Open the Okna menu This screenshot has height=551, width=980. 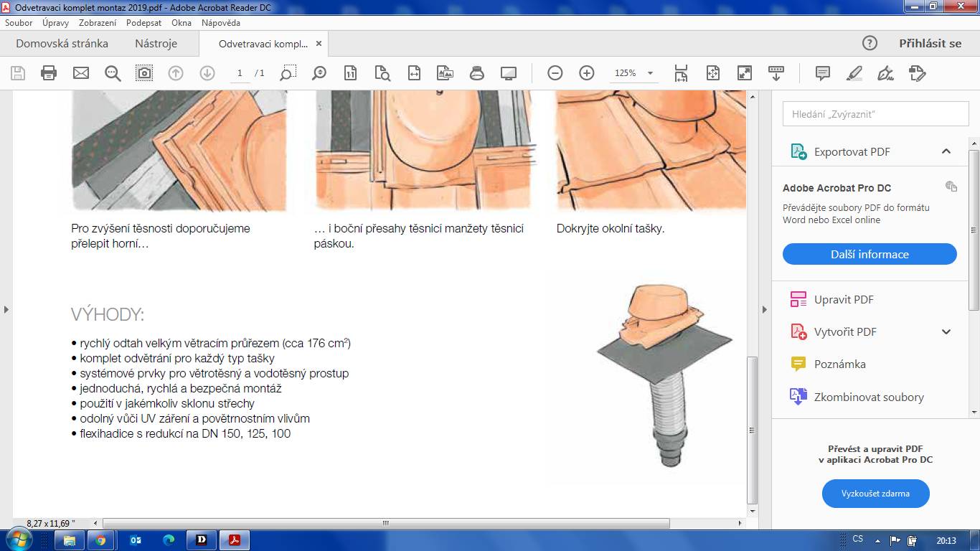[182, 23]
